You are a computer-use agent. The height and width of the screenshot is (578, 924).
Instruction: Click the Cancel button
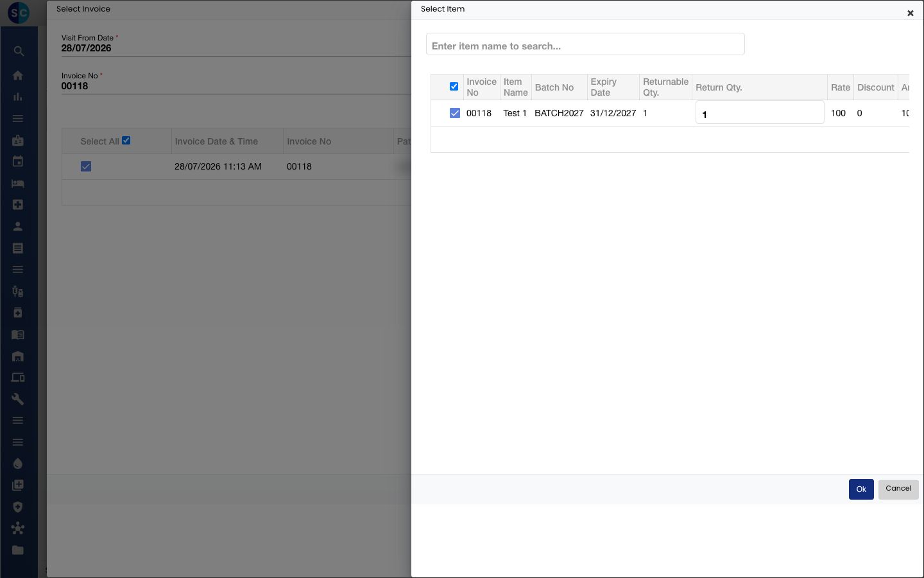tap(898, 489)
